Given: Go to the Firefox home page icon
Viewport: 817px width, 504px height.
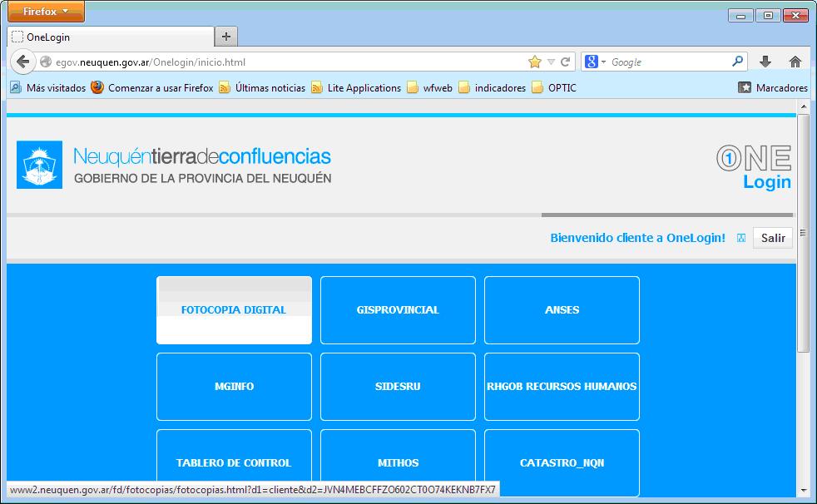Looking at the screenshot, I should coord(795,62).
